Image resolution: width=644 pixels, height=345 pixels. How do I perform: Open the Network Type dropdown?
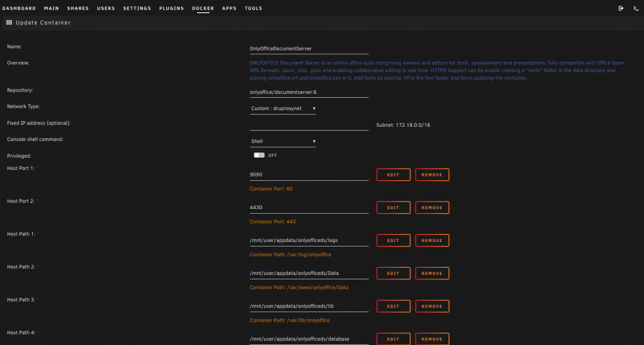click(x=283, y=108)
